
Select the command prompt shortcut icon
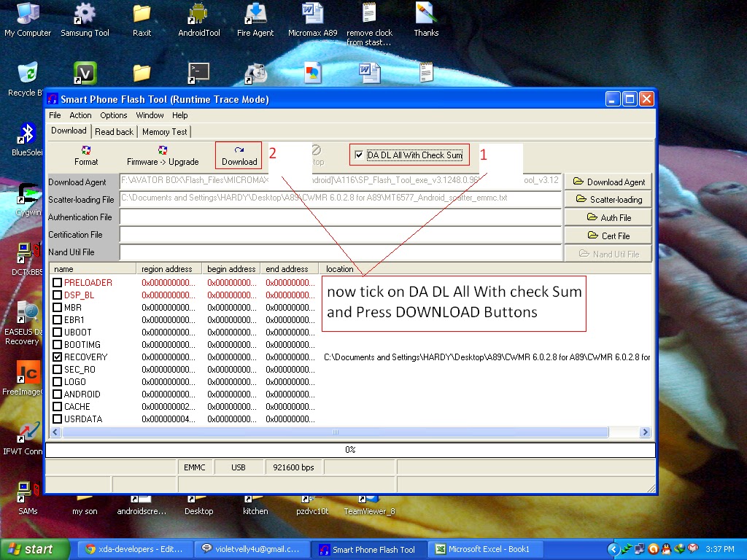tap(198, 74)
